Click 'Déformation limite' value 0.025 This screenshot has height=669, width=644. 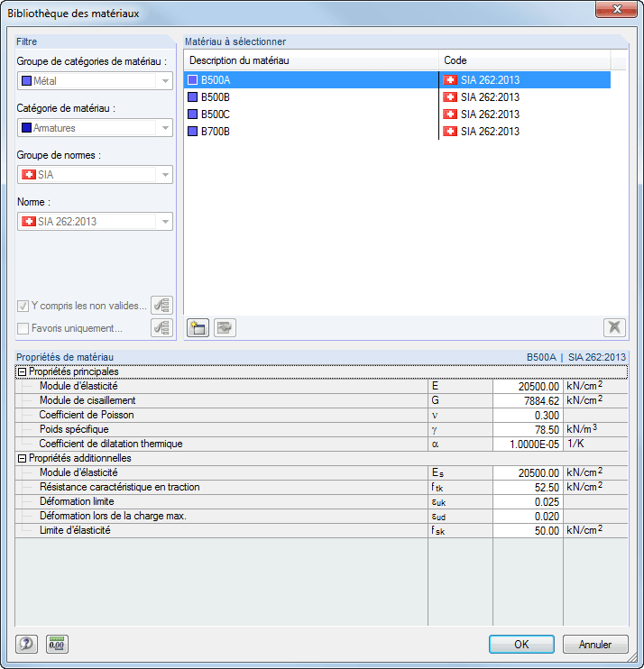point(528,501)
